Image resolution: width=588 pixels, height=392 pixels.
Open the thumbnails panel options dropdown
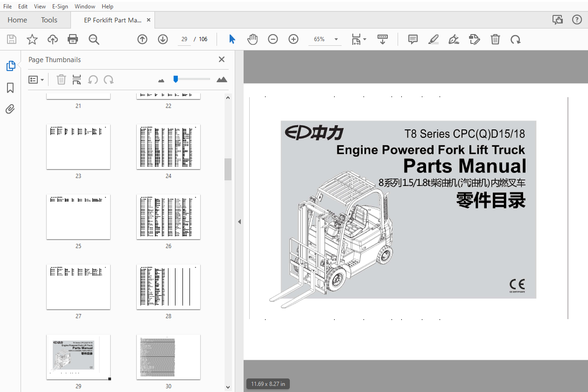tap(36, 80)
